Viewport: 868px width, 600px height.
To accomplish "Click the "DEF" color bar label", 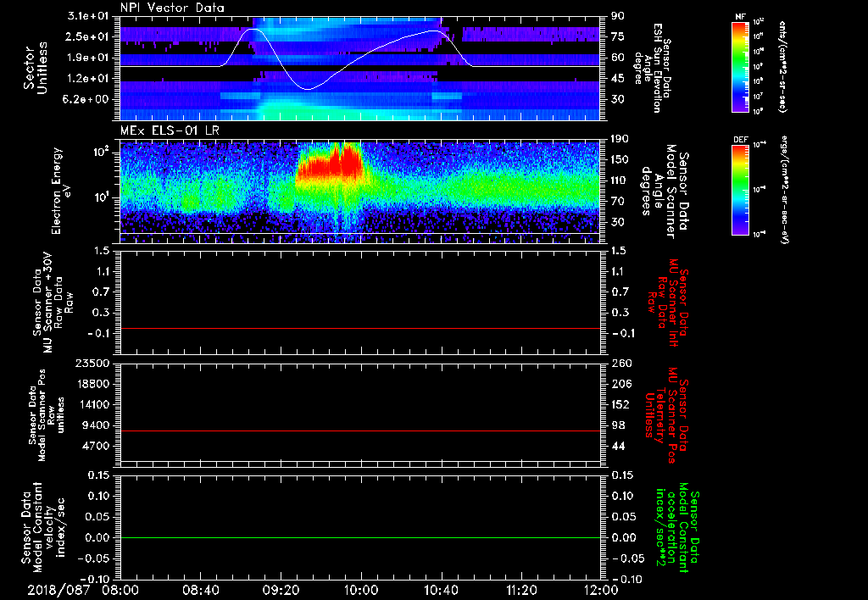I will point(740,140).
